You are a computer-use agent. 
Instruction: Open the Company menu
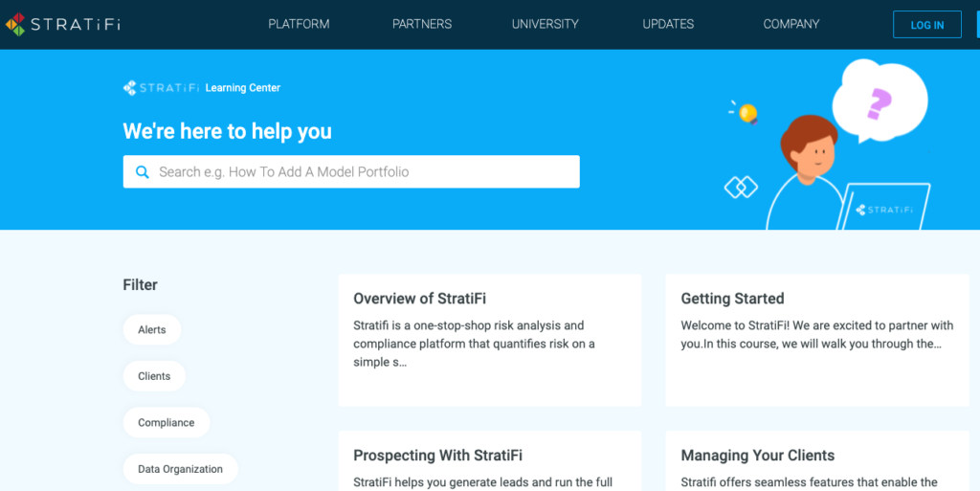pyautogui.click(x=791, y=24)
